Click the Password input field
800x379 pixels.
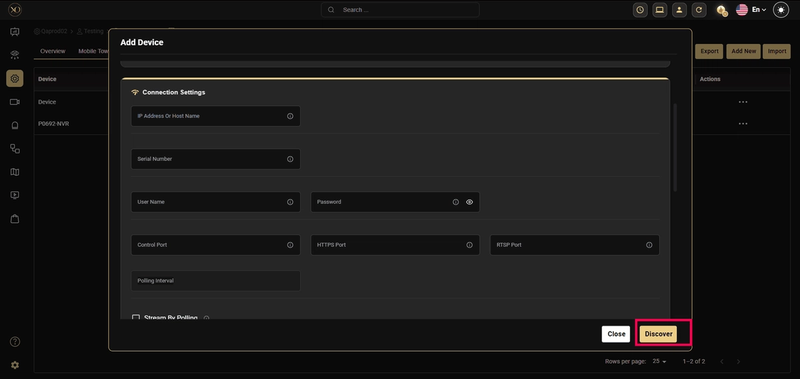pyautogui.click(x=395, y=202)
